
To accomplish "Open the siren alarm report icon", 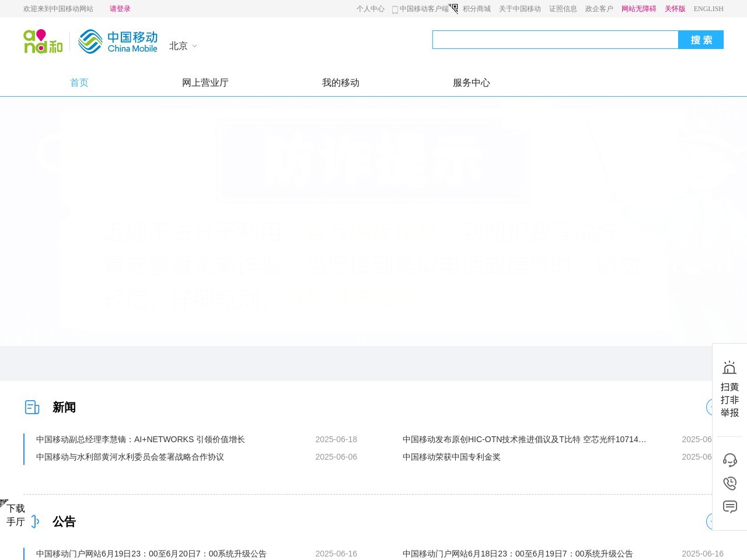I will [729, 367].
